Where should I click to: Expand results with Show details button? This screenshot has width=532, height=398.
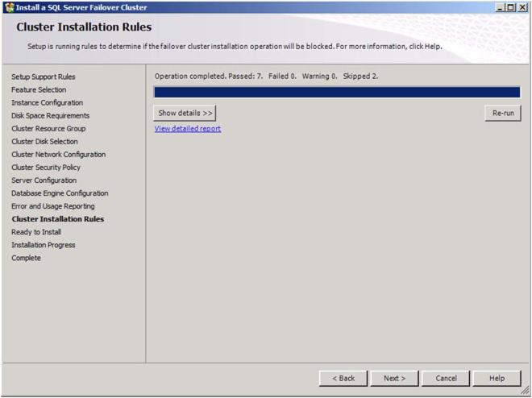185,114
